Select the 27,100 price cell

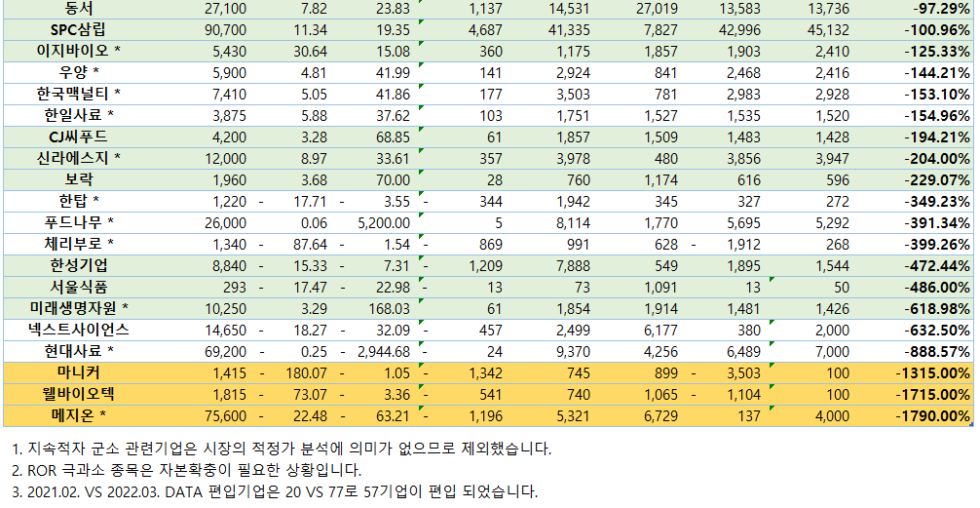tap(225, 9)
